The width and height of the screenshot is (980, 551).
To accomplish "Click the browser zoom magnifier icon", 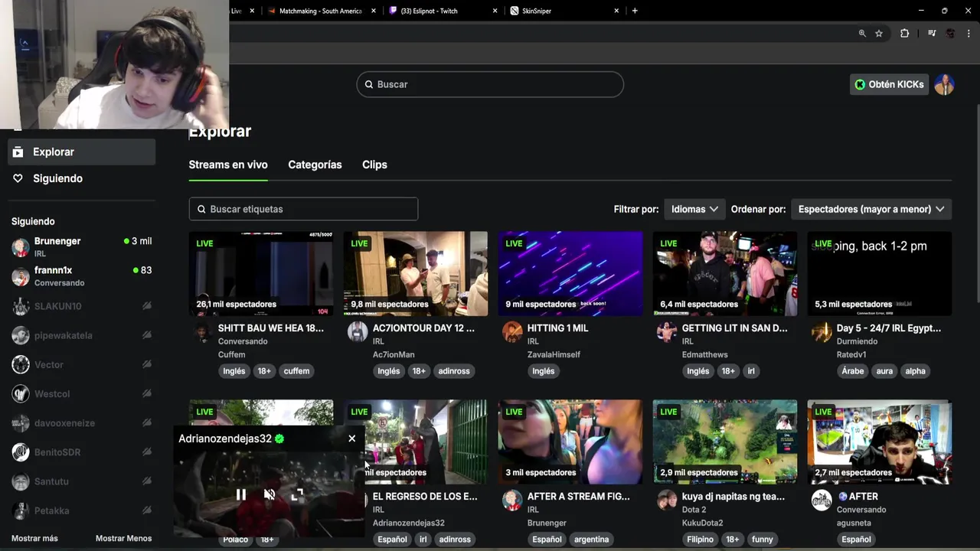I will coord(862,34).
